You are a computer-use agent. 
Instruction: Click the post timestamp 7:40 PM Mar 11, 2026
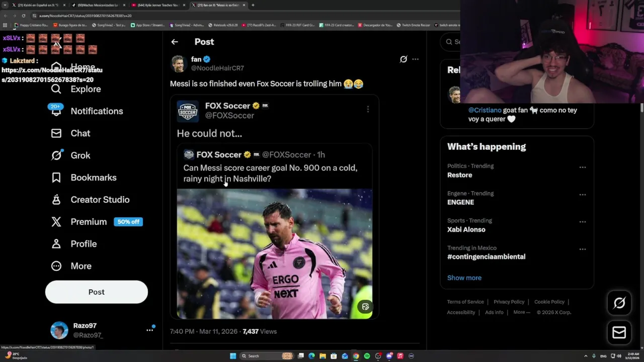click(x=203, y=331)
